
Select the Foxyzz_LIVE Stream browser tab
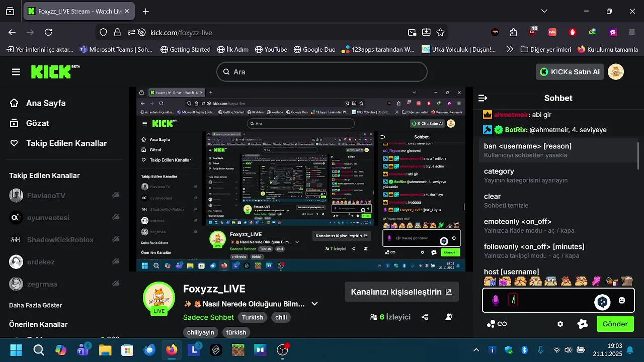point(78,11)
